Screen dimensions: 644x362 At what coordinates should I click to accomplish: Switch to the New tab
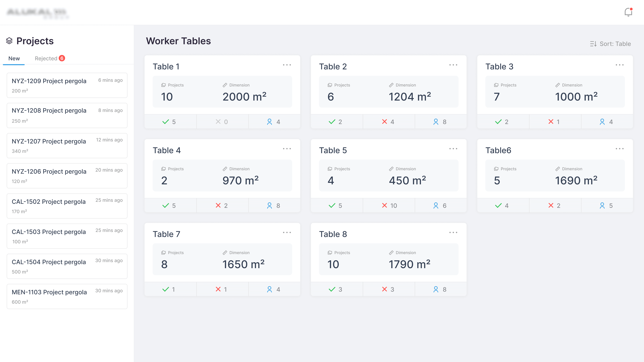(14, 58)
